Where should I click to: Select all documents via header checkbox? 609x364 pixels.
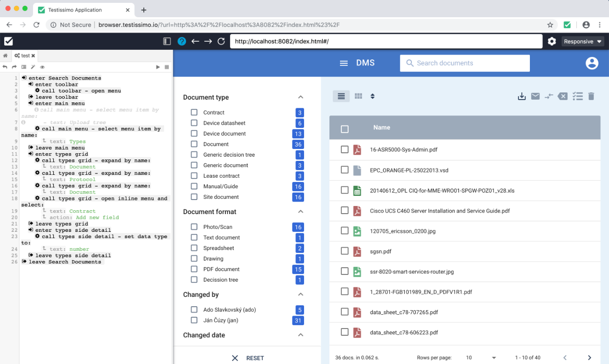[344, 129]
